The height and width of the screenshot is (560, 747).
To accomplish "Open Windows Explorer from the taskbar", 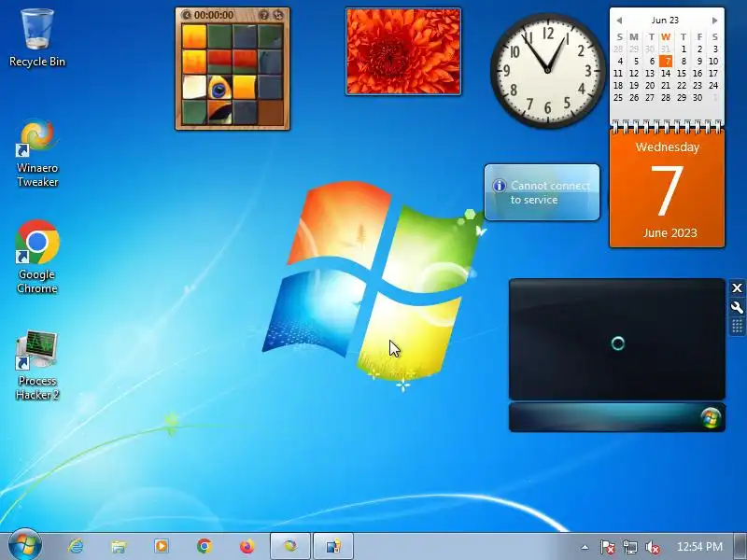I will point(119,546).
